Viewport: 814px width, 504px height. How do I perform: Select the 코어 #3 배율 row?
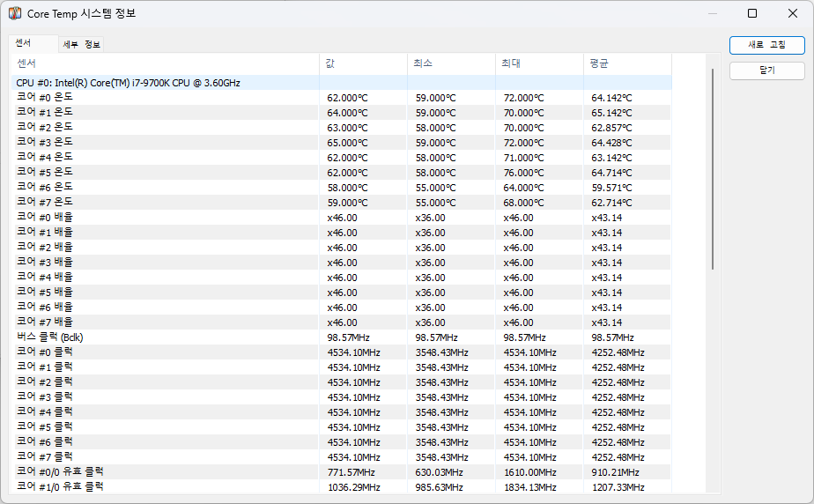click(x=341, y=263)
